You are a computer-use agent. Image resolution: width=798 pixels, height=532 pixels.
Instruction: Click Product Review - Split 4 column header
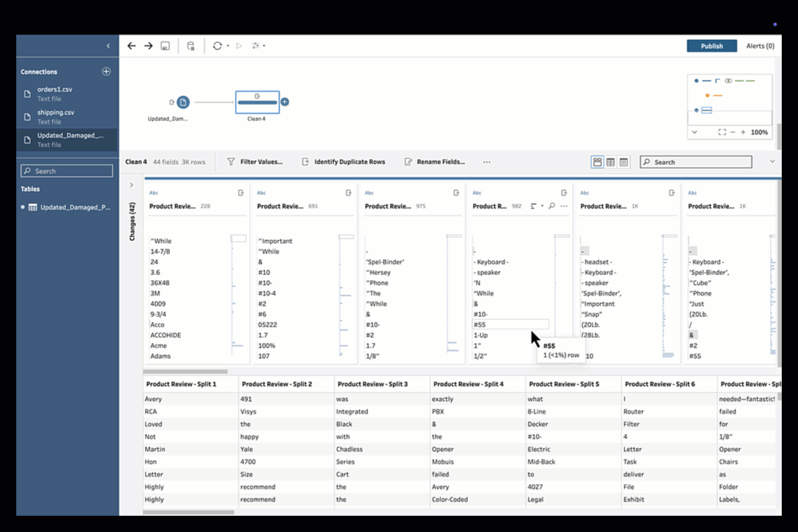[x=468, y=384]
